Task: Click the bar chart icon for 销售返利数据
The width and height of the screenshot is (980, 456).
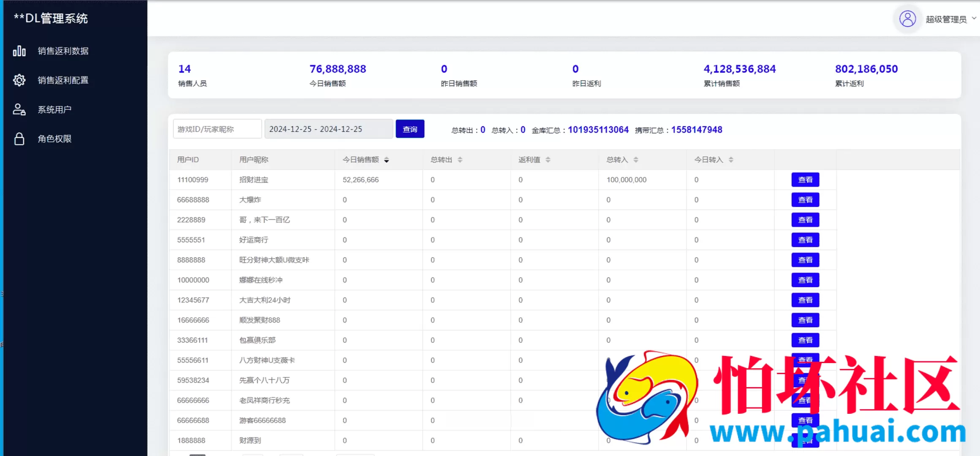Action: tap(19, 51)
